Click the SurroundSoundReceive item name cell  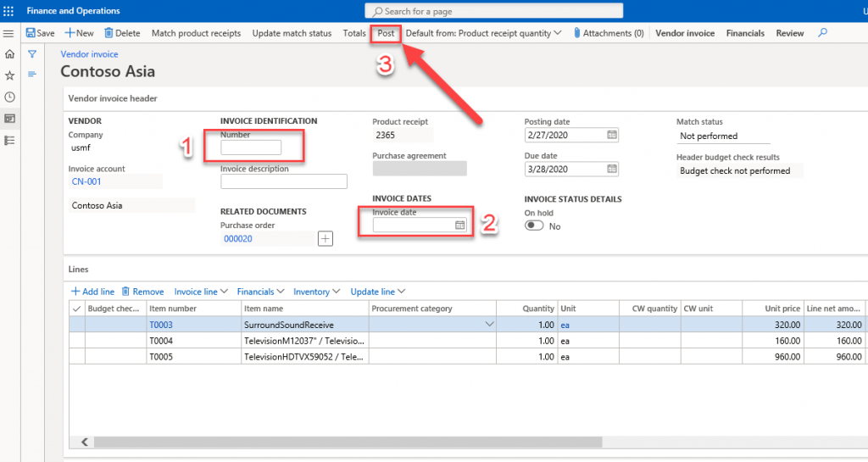[x=305, y=325]
